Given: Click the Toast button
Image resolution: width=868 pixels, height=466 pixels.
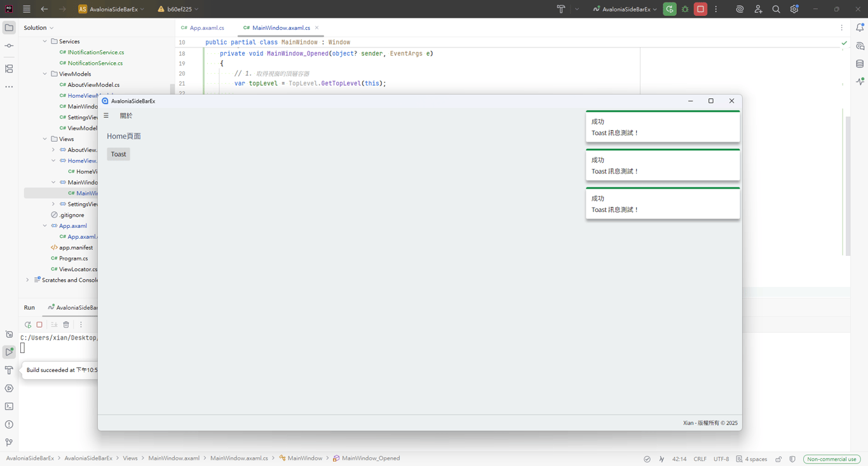Looking at the screenshot, I should coord(118,154).
